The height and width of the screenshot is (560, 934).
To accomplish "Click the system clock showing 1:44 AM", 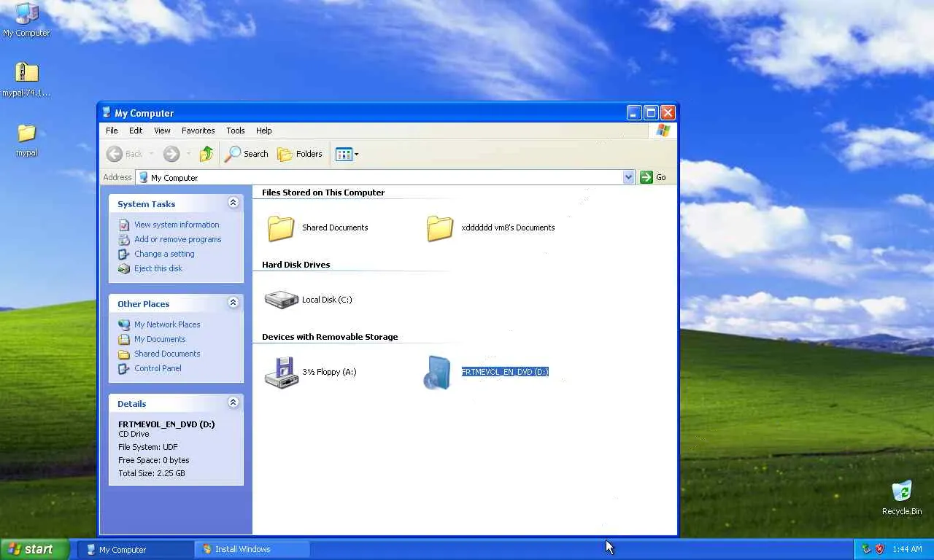I will [x=907, y=549].
